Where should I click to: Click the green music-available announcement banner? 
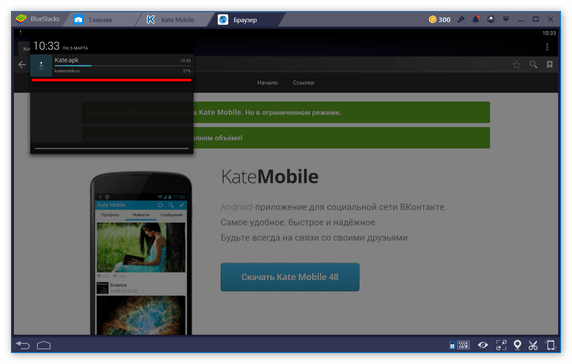pyautogui.click(x=286, y=138)
